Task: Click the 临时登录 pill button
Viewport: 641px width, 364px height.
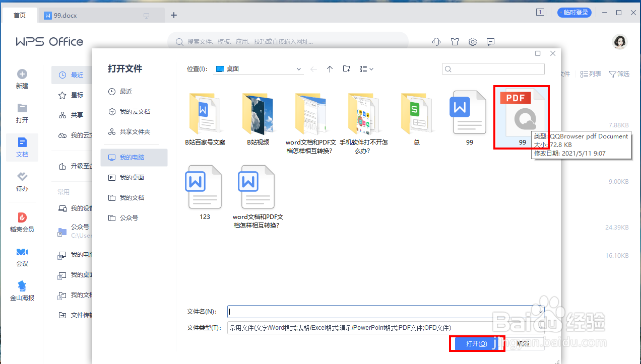Action: pos(574,12)
